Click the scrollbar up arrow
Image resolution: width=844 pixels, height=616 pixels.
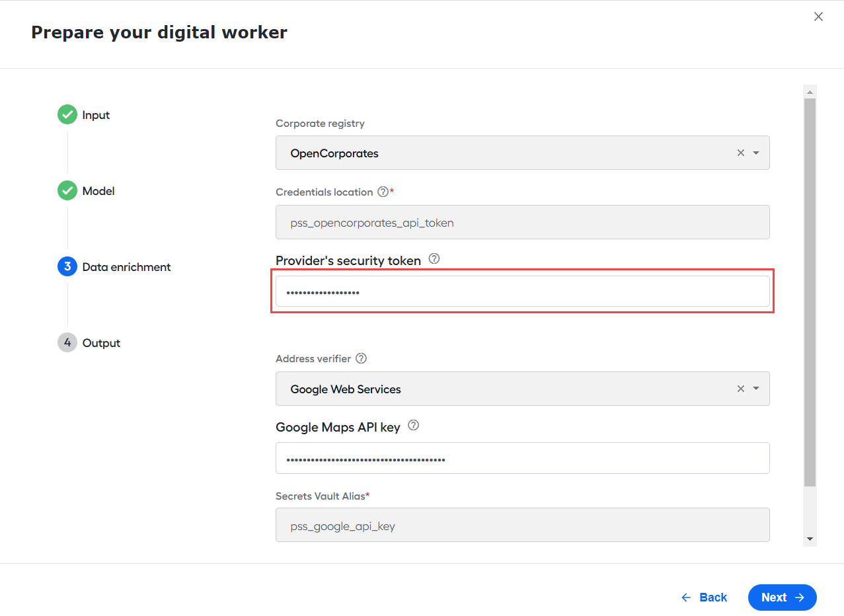click(x=810, y=91)
